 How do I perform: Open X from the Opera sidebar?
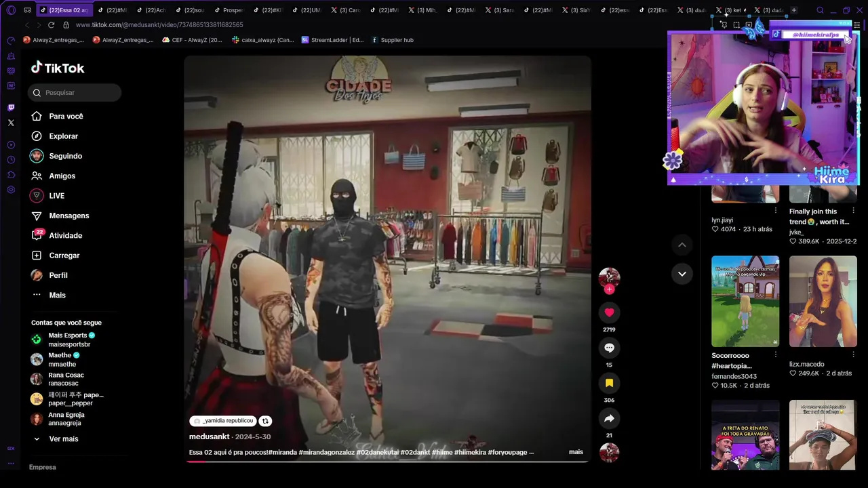coord(11,123)
